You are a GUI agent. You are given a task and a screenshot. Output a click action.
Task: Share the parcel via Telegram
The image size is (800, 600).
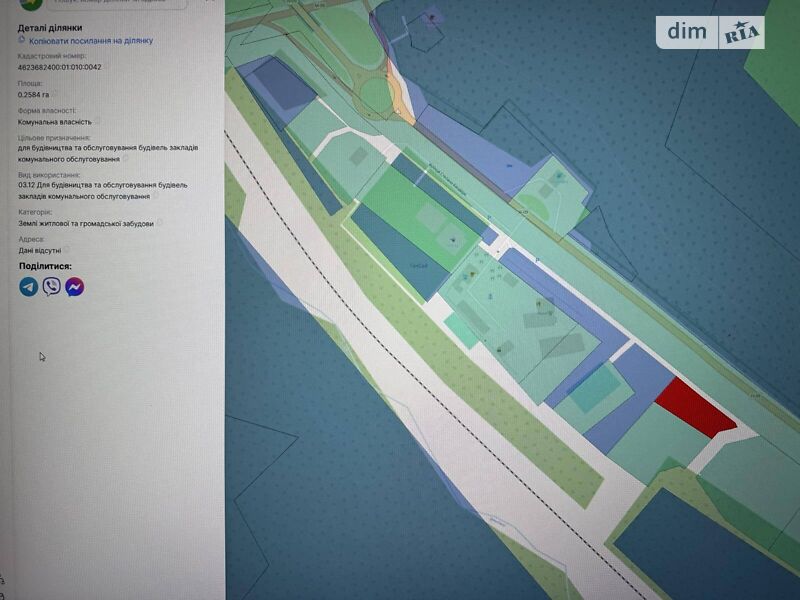[28, 287]
